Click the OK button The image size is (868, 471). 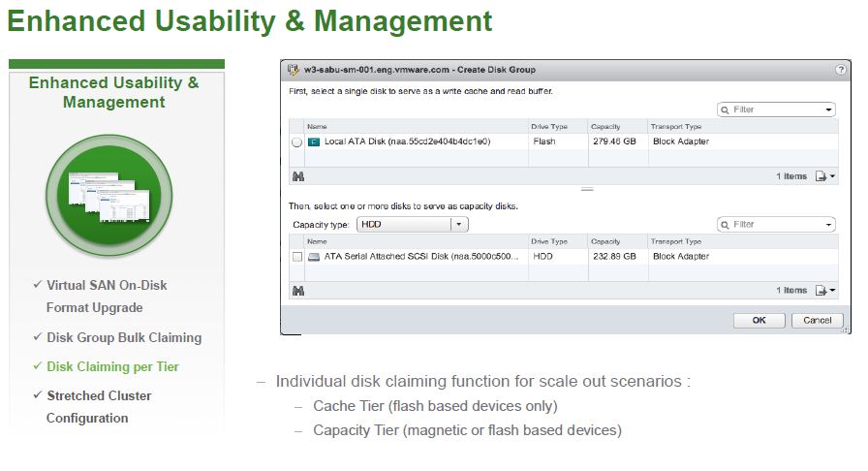[759, 320]
